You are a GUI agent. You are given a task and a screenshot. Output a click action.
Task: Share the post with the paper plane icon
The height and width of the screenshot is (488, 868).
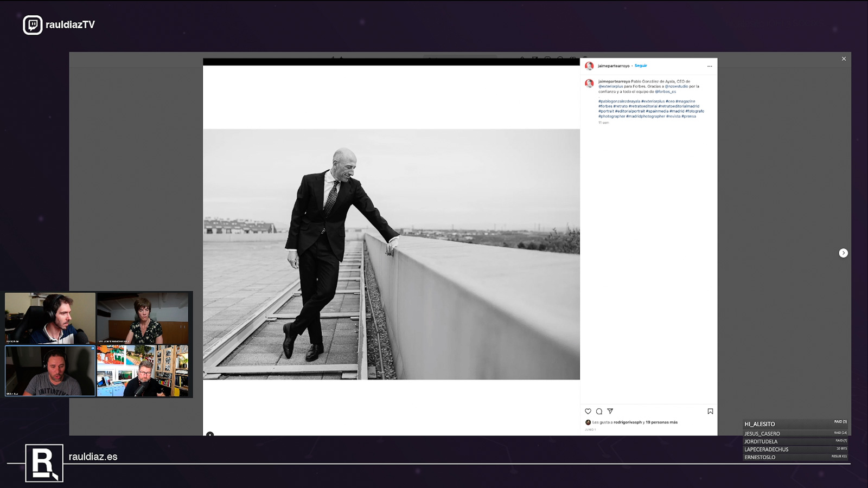coord(610,411)
